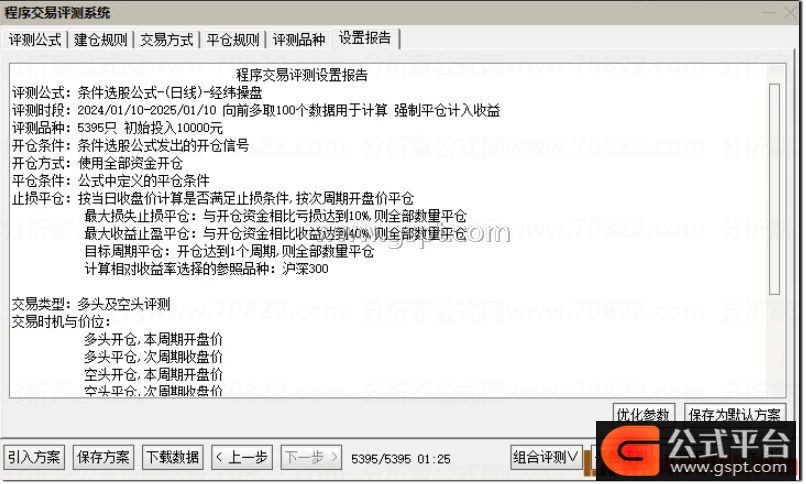806x484 pixels.
Task: Click the 公式平台 logo icon
Action: click(631, 451)
